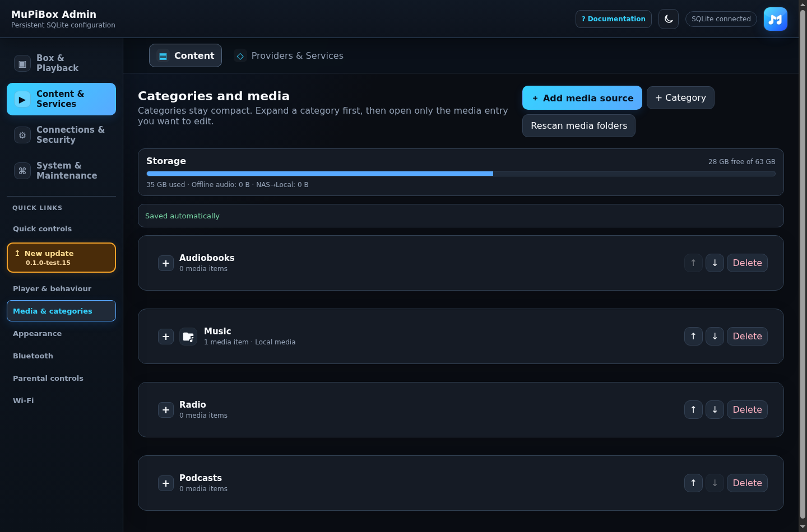Viewport: 807px width, 532px height.
Task: Delete the Radio category
Action: click(747, 410)
